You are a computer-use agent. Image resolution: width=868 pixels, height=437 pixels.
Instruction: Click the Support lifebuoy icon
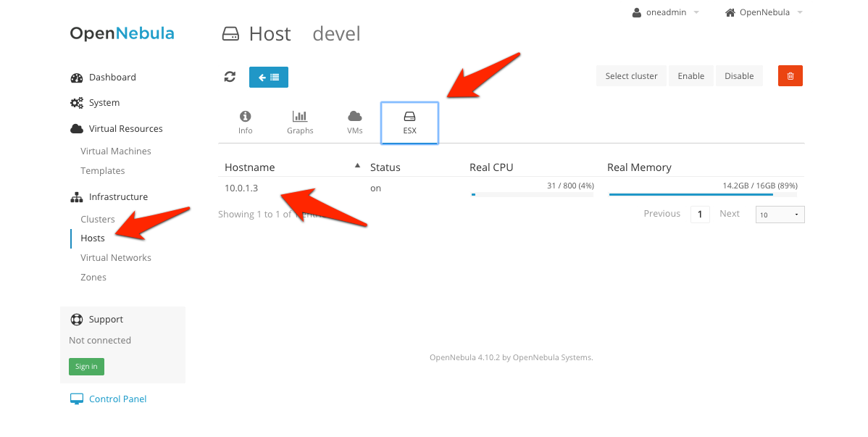[76, 320]
